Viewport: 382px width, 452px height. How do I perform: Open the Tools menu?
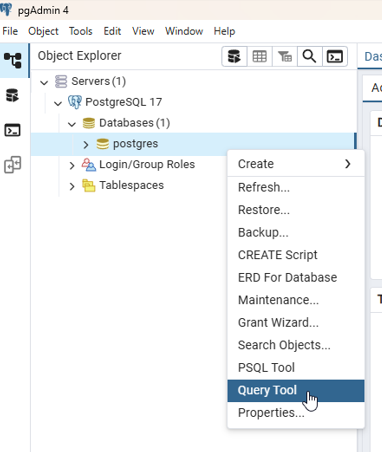tap(81, 31)
